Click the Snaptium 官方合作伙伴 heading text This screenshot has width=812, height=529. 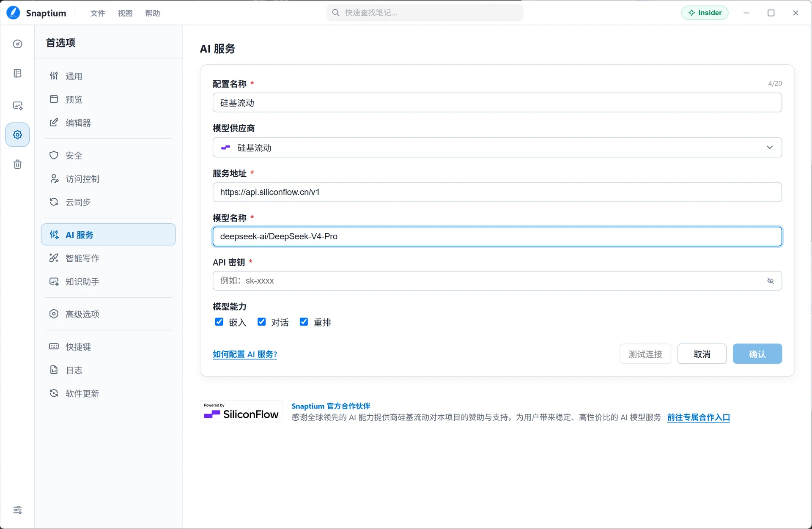pos(331,406)
